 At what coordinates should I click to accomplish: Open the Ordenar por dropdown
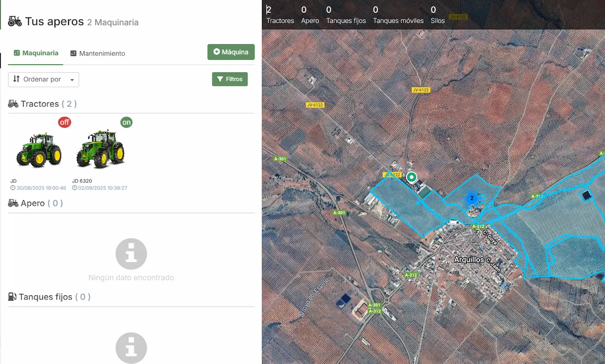pyautogui.click(x=43, y=80)
